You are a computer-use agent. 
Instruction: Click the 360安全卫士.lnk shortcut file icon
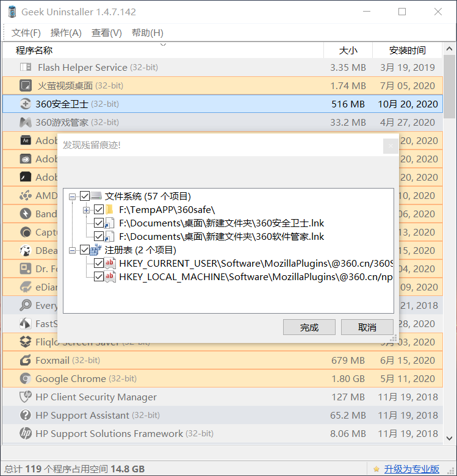(109, 223)
